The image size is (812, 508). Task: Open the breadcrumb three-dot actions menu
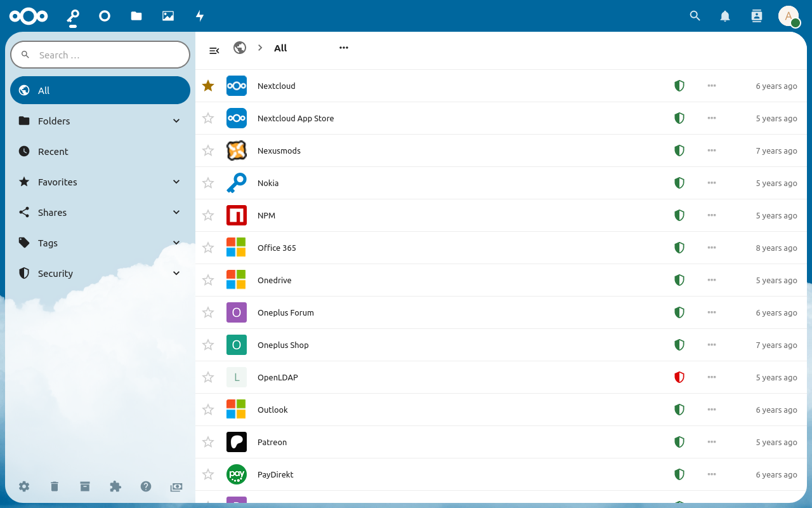point(344,48)
